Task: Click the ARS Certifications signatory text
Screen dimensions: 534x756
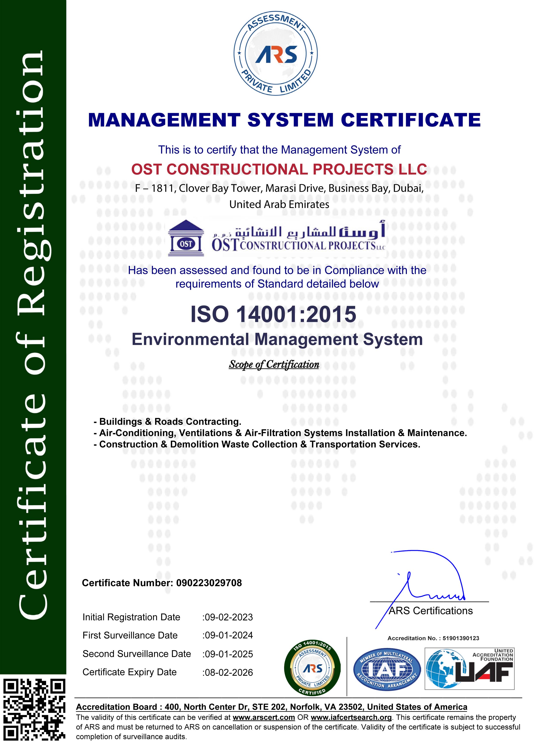Action: (431, 611)
